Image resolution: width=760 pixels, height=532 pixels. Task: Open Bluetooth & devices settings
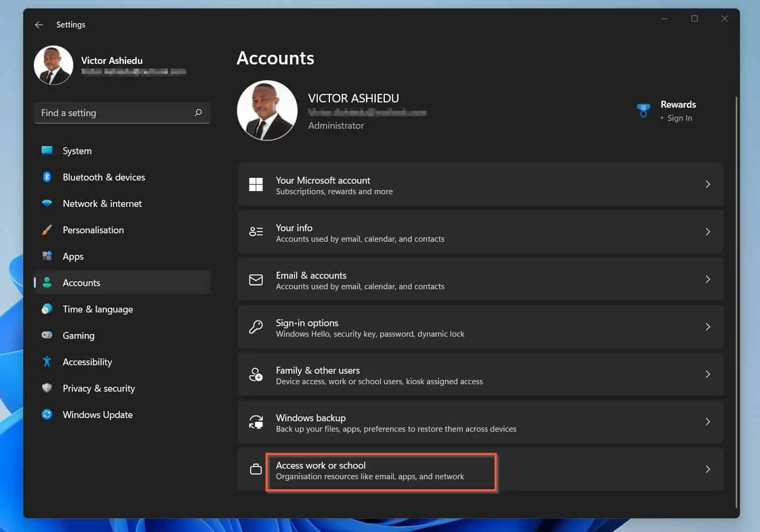coord(122,177)
